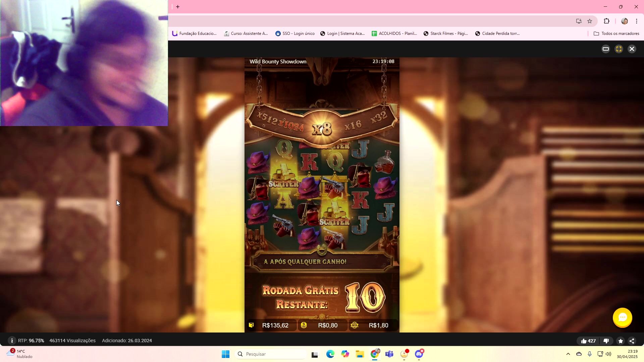Click microphone tray icon
This screenshot has height=362, width=644.
coord(590,354)
